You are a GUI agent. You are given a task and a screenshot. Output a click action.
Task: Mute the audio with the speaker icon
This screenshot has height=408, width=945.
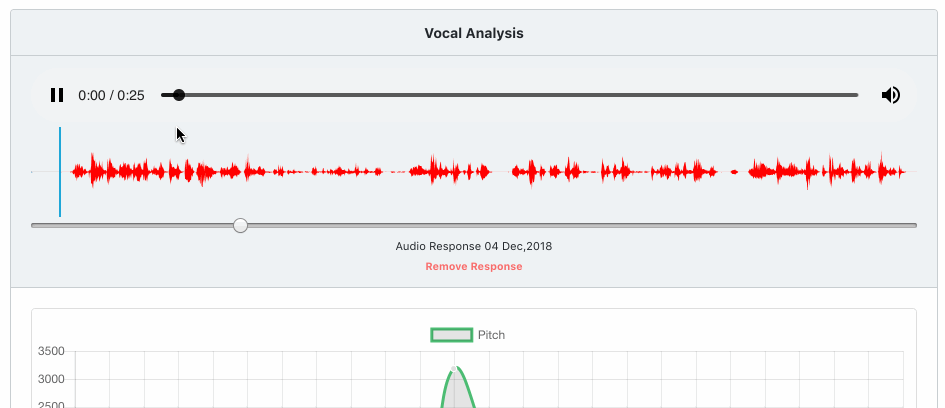[x=891, y=95]
